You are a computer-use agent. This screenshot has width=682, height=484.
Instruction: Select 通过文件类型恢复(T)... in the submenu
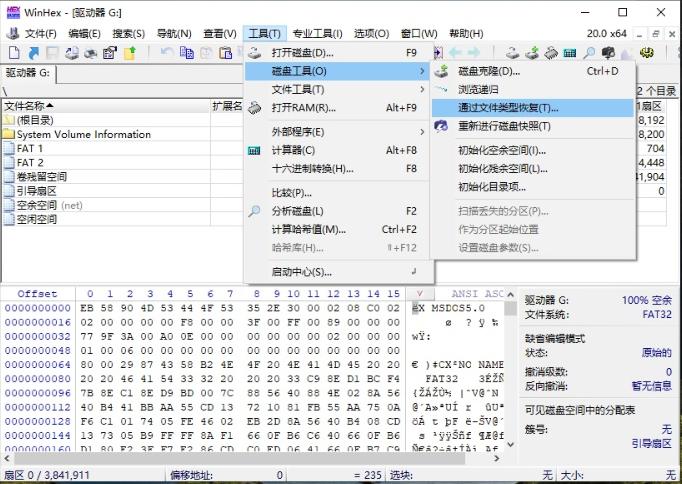(x=533, y=107)
